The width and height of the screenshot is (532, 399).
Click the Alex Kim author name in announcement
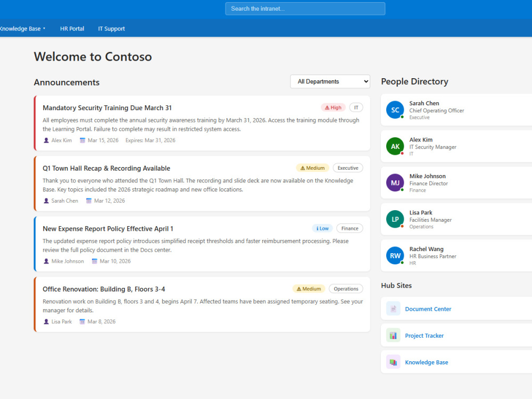click(x=62, y=140)
